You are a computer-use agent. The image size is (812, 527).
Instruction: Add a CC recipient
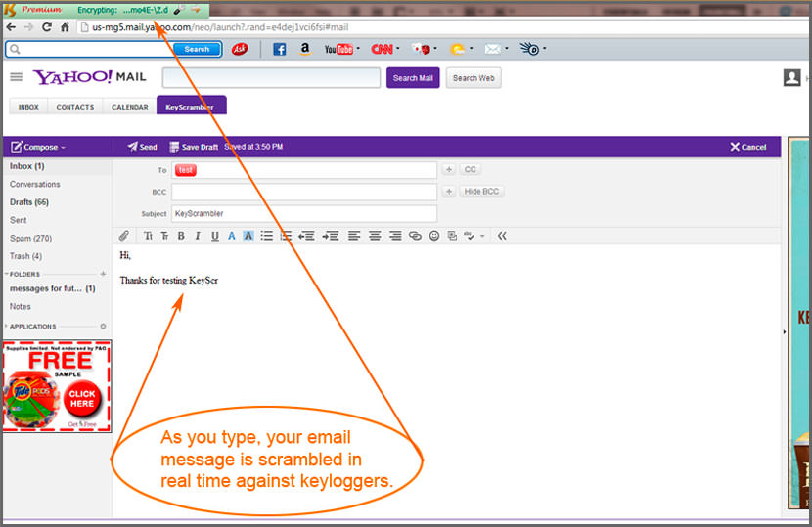coord(471,169)
